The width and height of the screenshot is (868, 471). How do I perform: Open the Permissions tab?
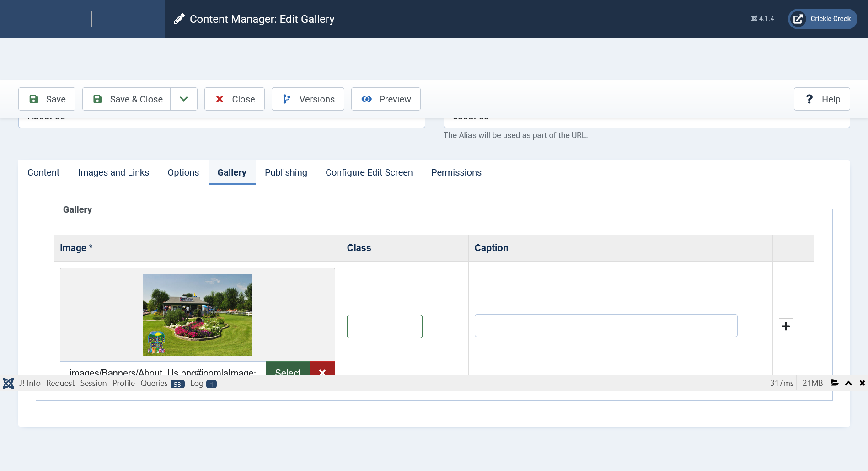pyautogui.click(x=456, y=172)
